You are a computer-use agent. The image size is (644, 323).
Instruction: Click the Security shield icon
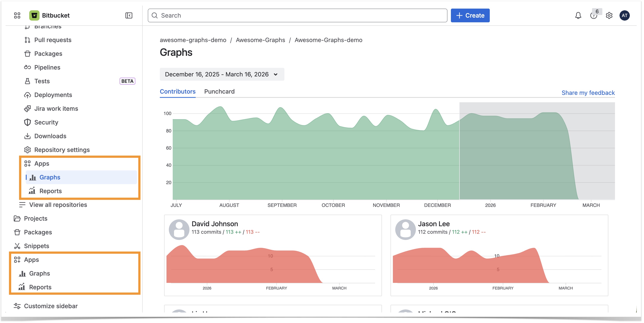(x=27, y=122)
